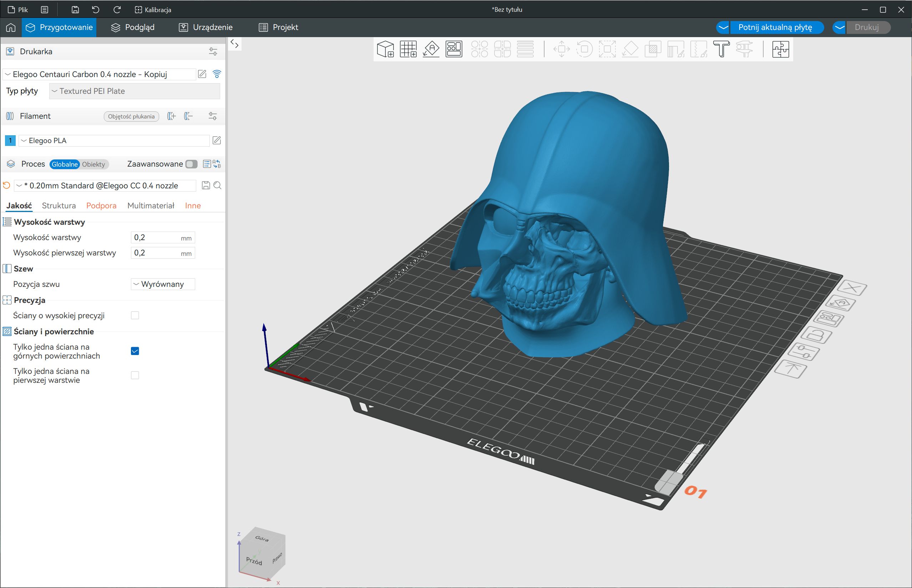Click the Redo arrow icon

[x=117, y=10]
